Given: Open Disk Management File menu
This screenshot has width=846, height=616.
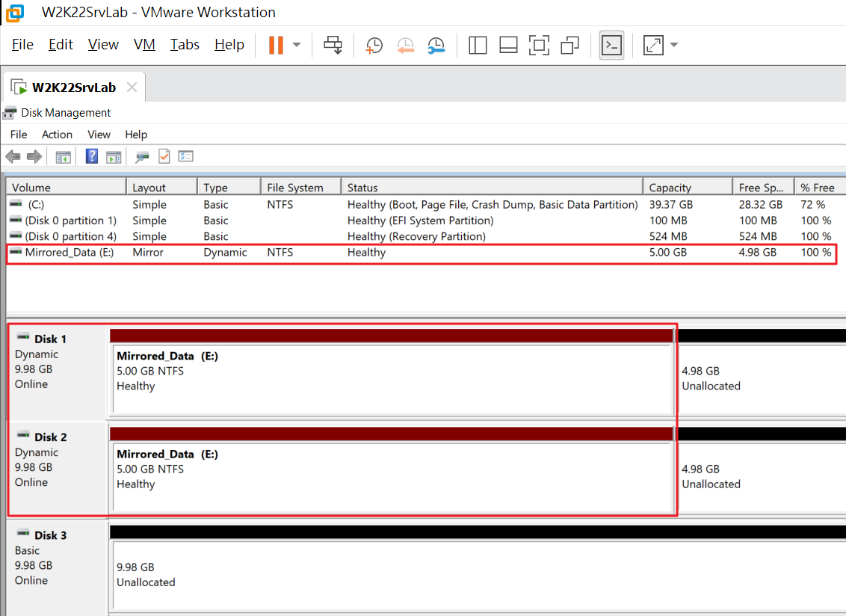Looking at the screenshot, I should pos(19,135).
